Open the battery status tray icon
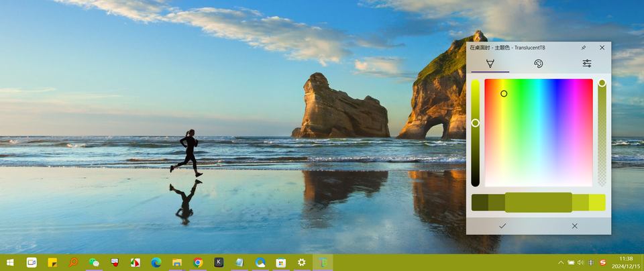 click(571, 262)
